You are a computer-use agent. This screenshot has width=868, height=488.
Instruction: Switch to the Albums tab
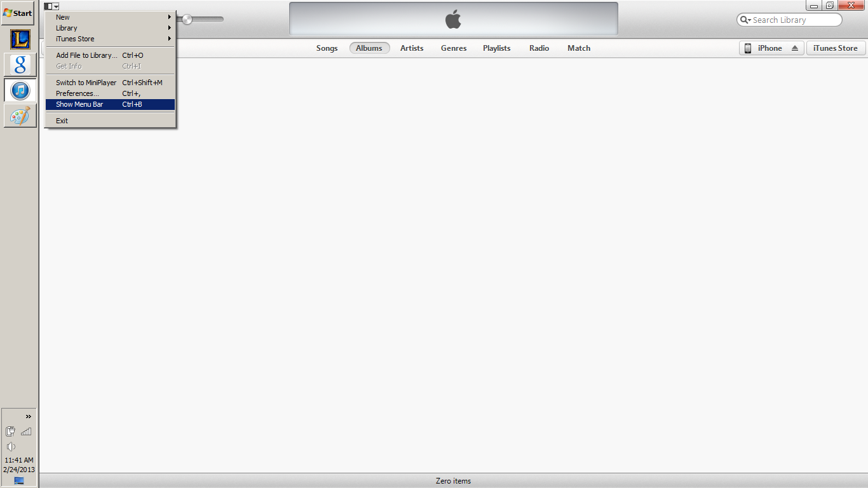pos(369,48)
